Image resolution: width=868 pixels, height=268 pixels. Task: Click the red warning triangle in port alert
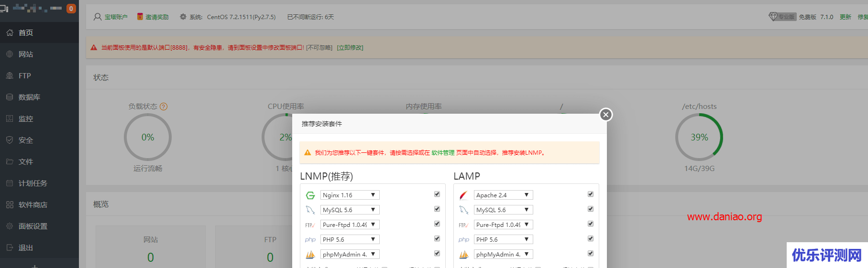point(94,47)
